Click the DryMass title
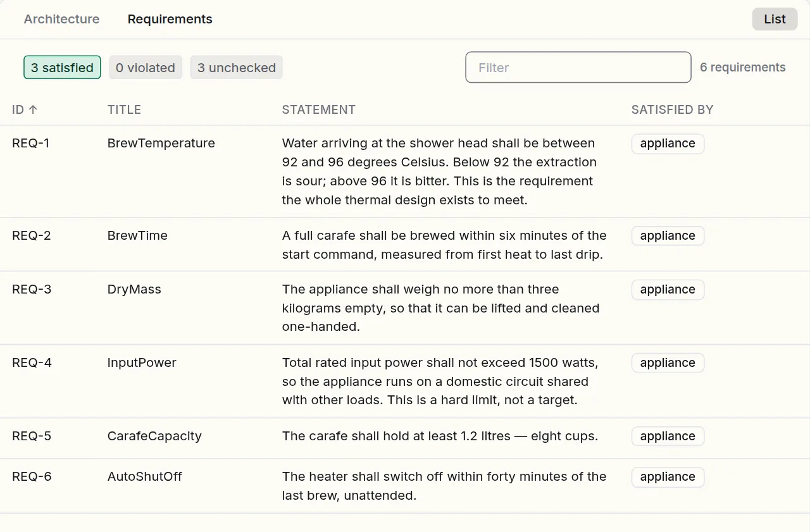 point(134,289)
